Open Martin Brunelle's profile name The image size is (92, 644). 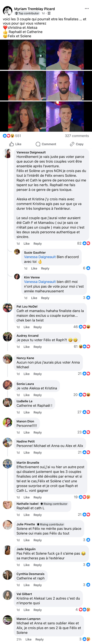point(28,463)
